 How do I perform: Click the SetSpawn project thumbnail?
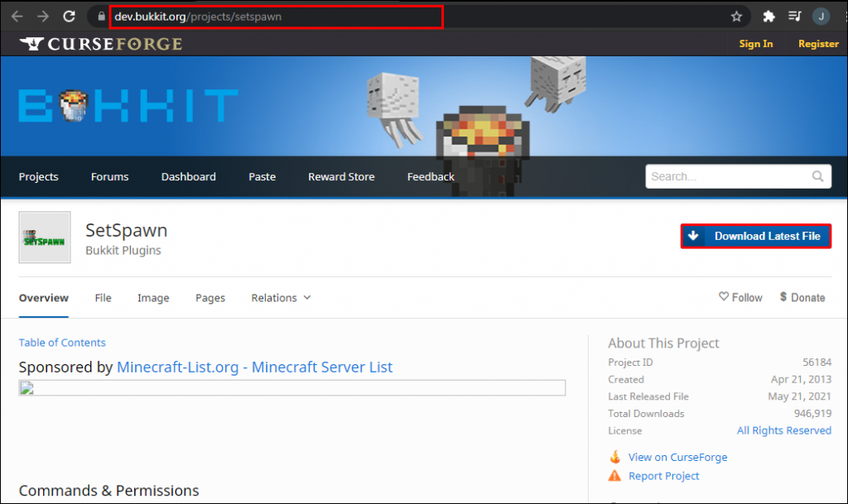tap(44, 238)
